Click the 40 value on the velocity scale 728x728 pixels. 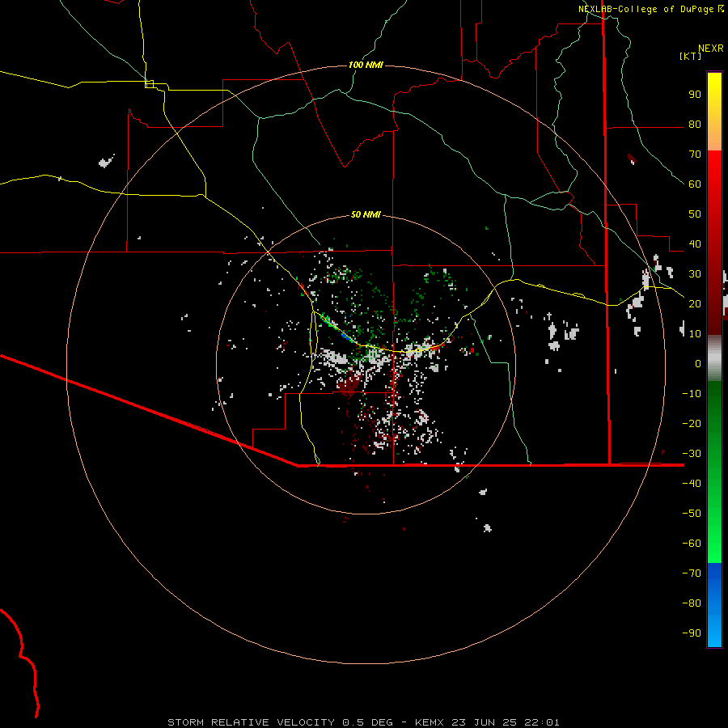click(x=695, y=243)
